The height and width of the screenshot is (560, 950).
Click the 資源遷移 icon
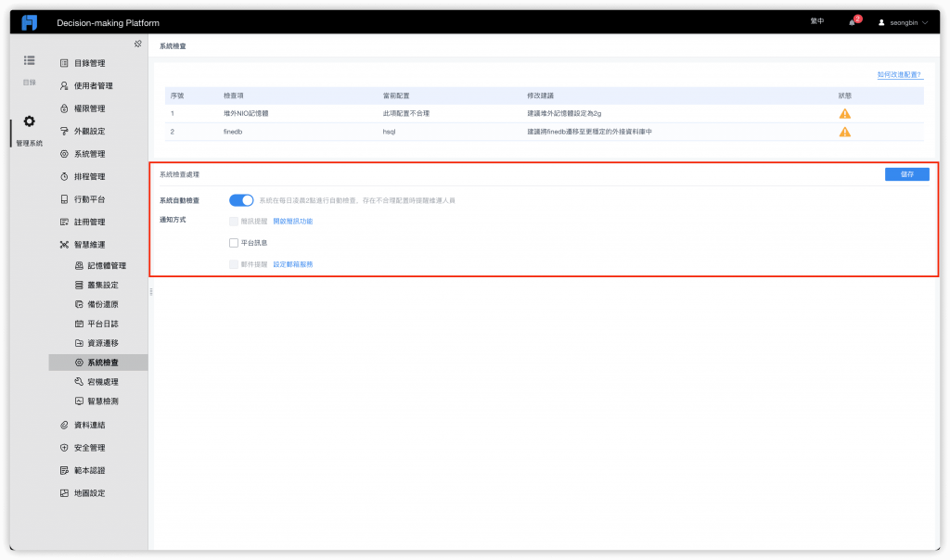[79, 343]
